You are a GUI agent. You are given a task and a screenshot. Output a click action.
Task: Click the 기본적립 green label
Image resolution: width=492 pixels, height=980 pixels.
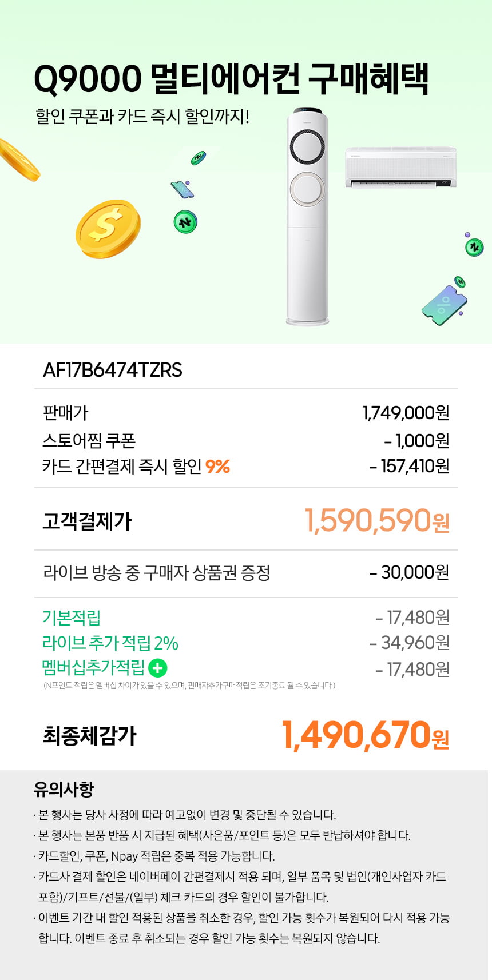[72, 618]
